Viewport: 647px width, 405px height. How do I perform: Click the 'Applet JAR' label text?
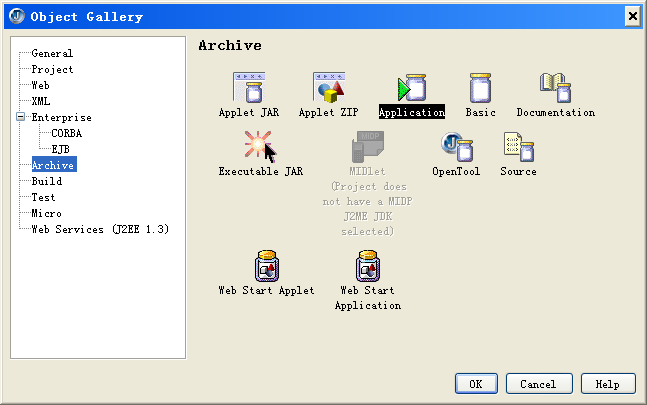click(x=249, y=113)
